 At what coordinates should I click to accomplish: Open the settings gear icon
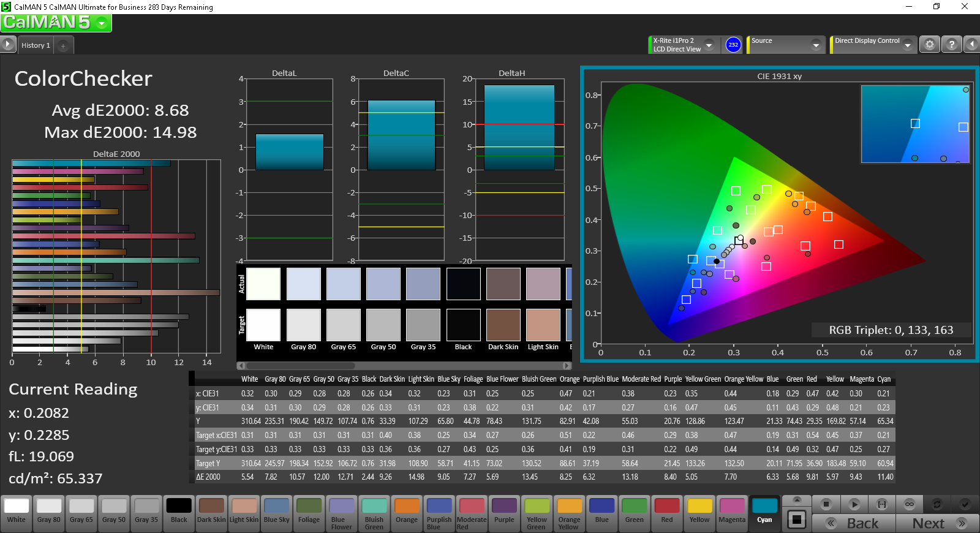[x=930, y=45]
